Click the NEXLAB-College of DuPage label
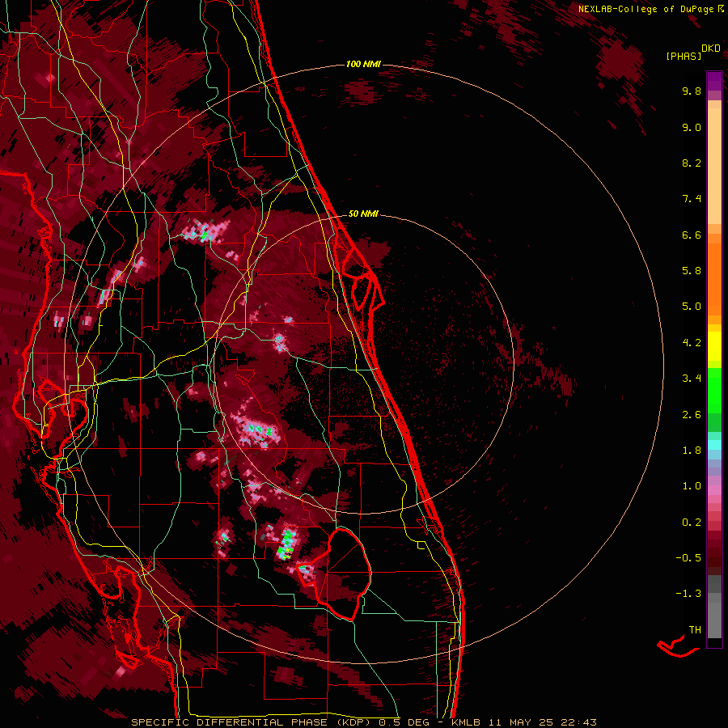728x728 pixels. click(x=645, y=9)
